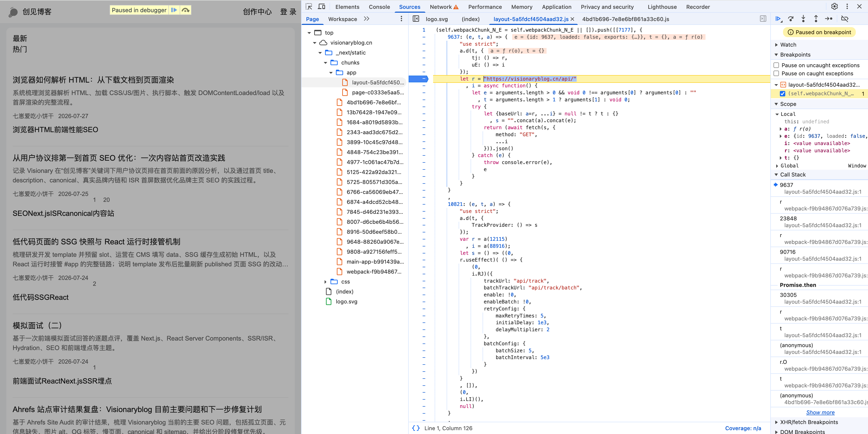The image size is (868, 434).
Task: Expand the css folder in tree
Action: [x=325, y=282]
